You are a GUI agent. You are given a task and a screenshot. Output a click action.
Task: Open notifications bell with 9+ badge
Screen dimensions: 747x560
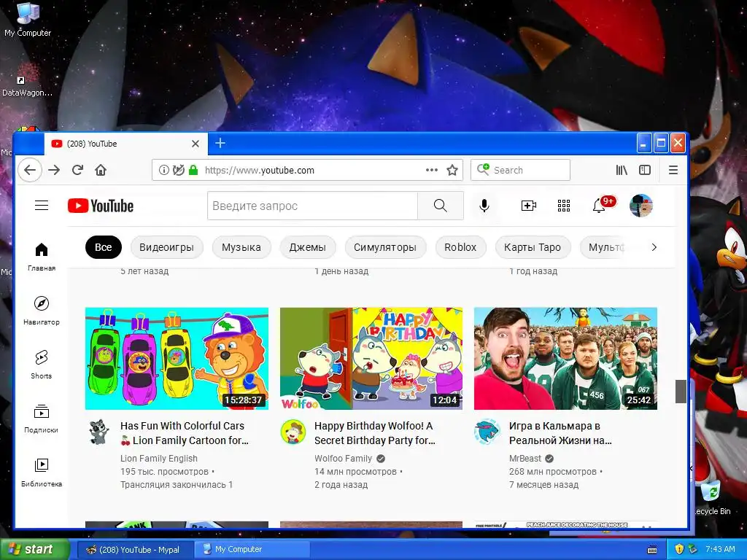pyautogui.click(x=603, y=205)
